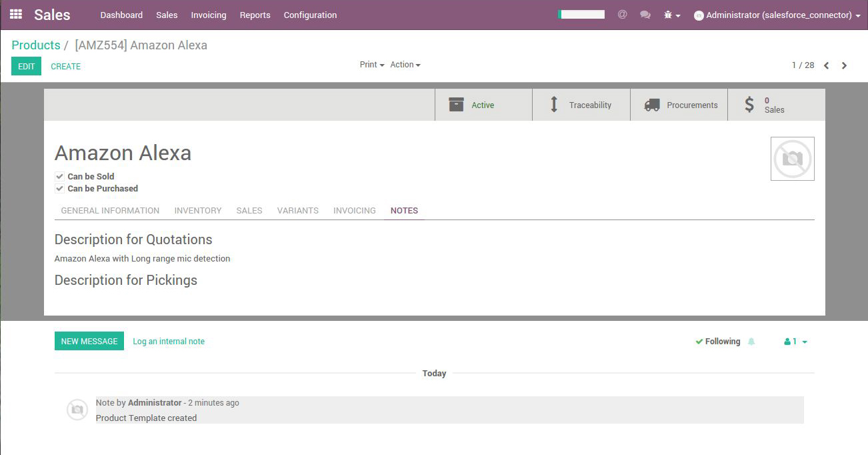Open the Administrator user menu

[x=777, y=15]
